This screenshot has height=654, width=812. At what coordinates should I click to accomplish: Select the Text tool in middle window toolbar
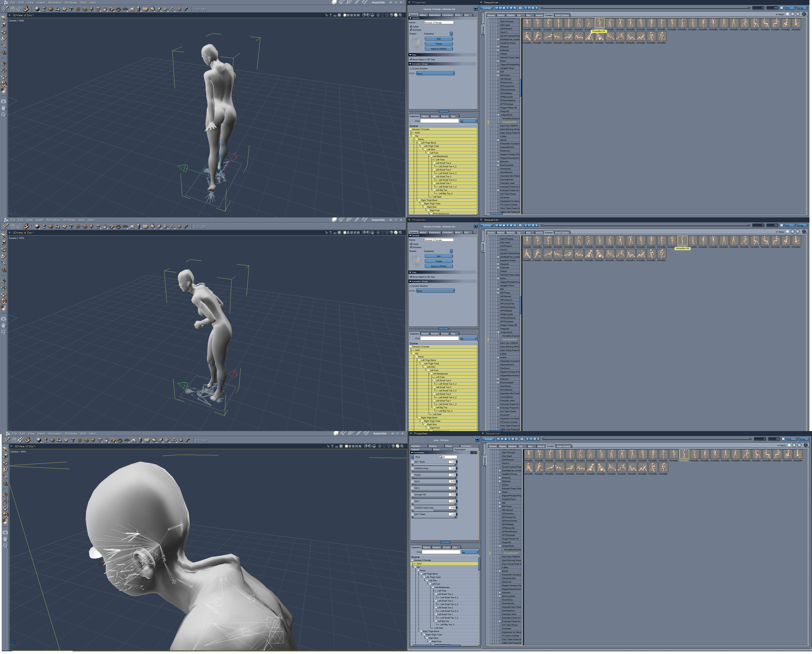tap(71, 226)
